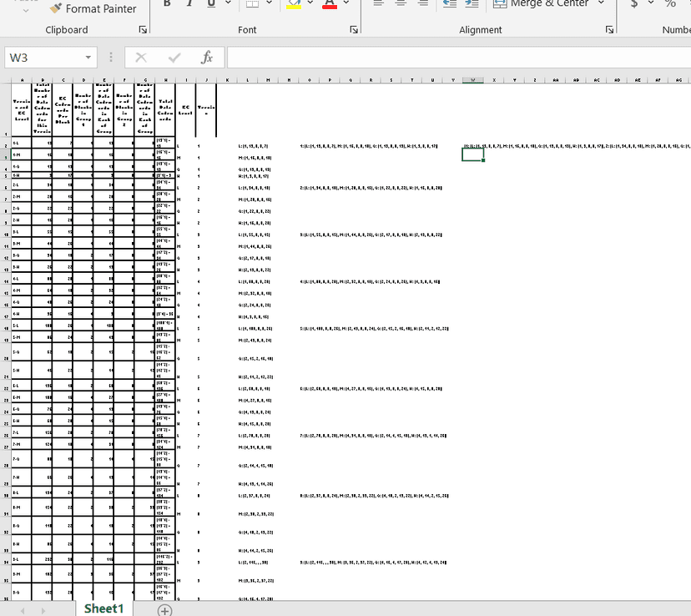Click the Increase Indent icon
The width and height of the screenshot is (691, 616).
(471, 4)
